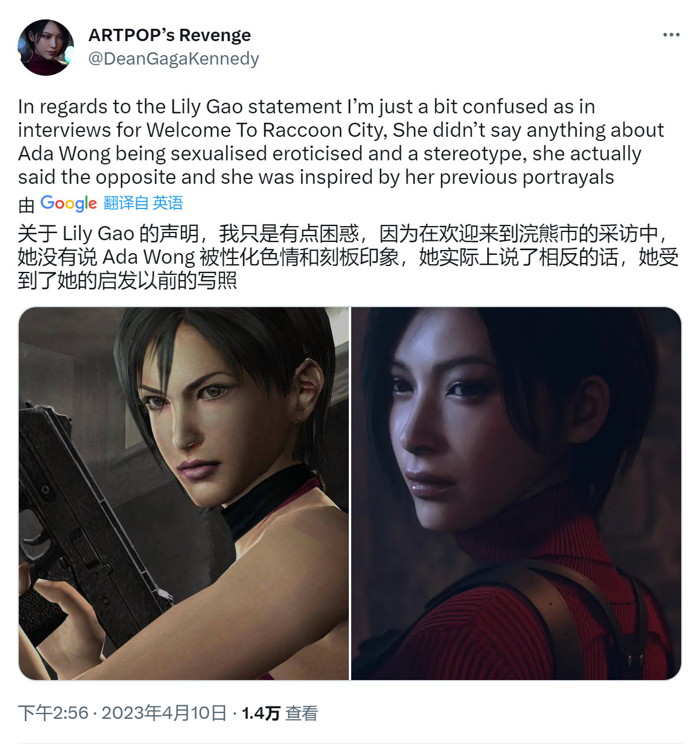Image resolution: width=700 pixels, height=747 pixels.
Task: Click "Ada Wong" in the Chinese translation
Action: [149, 257]
